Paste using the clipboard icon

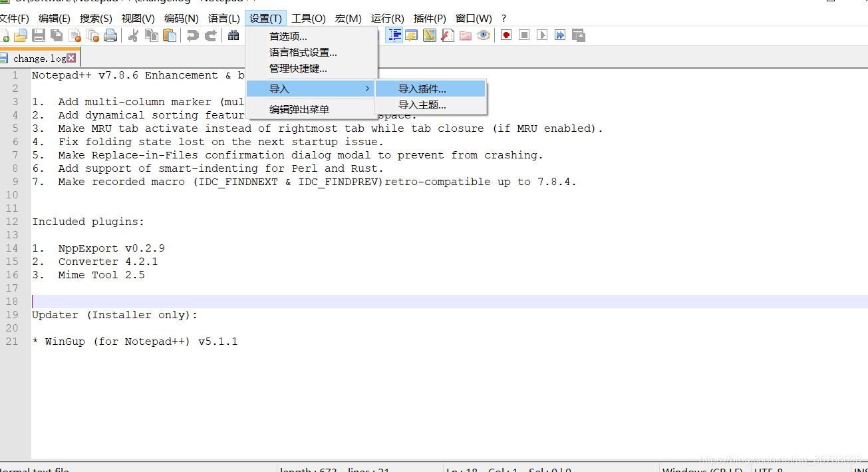click(170, 35)
